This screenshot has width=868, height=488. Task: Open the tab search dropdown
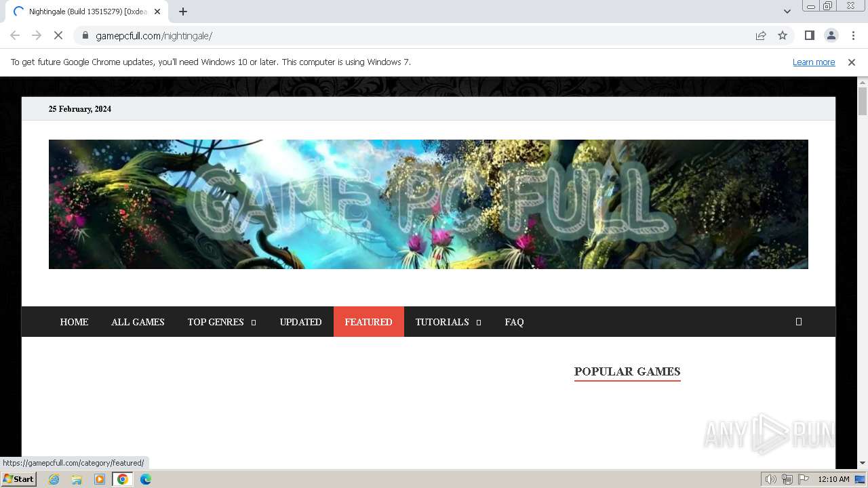tap(787, 12)
